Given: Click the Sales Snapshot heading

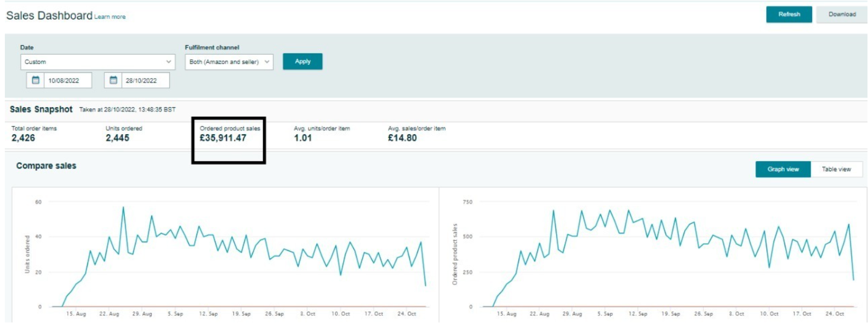Looking at the screenshot, I should (41, 109).
